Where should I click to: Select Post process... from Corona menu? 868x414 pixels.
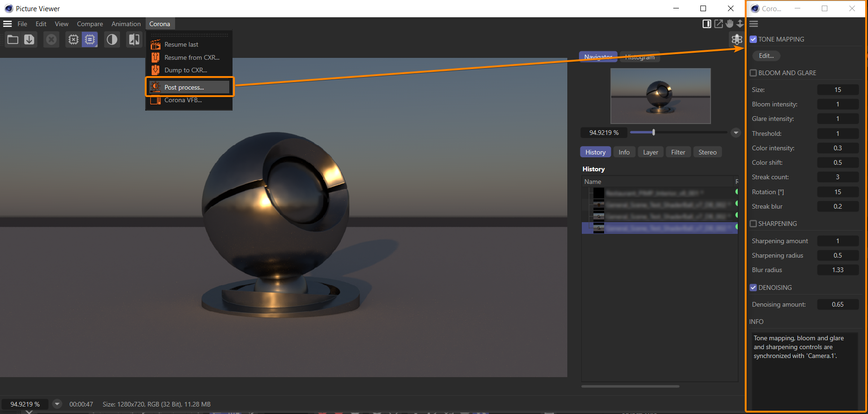point(184,87)
